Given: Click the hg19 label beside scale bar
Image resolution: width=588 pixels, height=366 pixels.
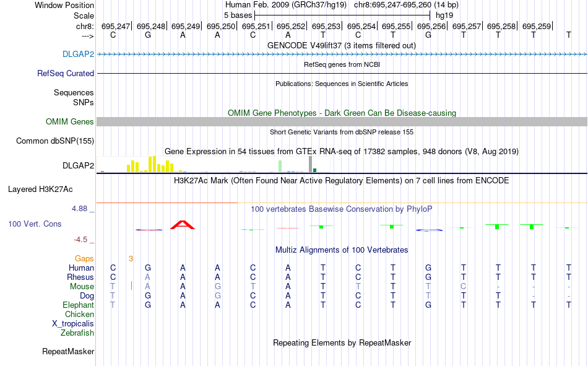Looking at the screenshot, I should click(x=444, y=15).
